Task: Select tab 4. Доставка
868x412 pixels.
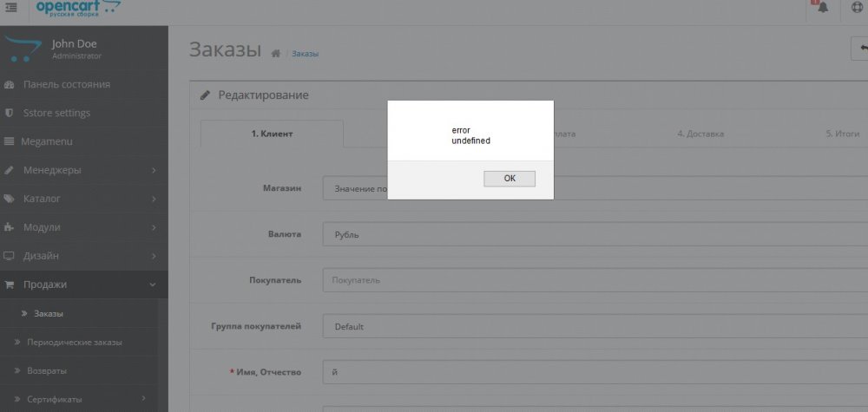Action: tap(700, 134)
